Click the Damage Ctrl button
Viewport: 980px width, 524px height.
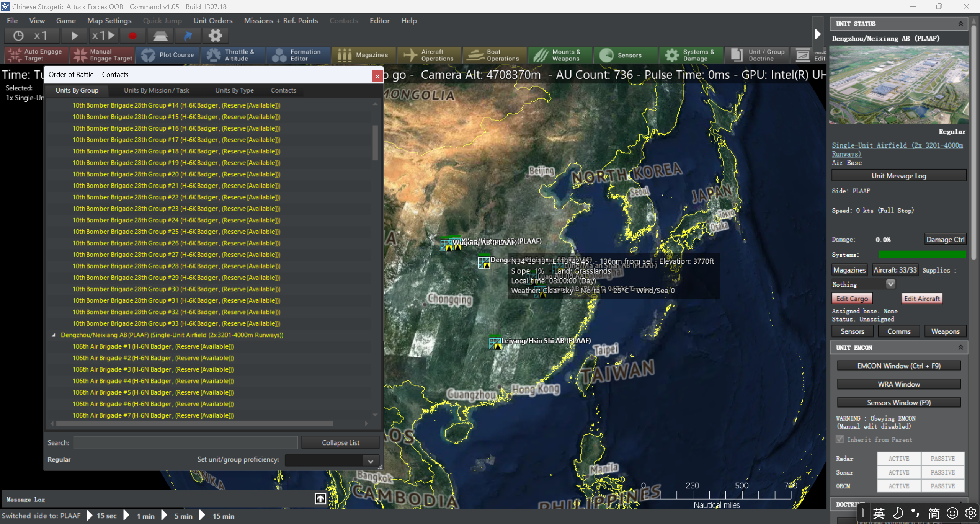coord(945,240)
